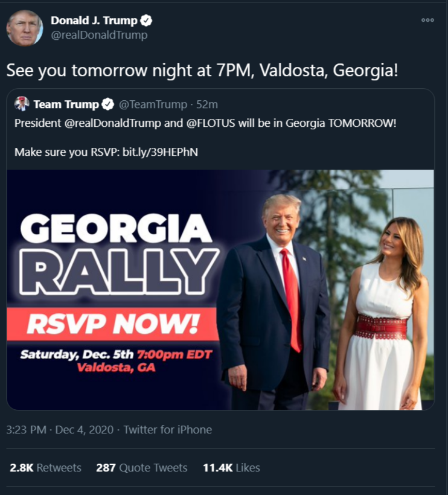Viewport: 448px width, 495px height.
Task: Click Donald J. Trump's profile avatar
Action: [x=25, y=28]
